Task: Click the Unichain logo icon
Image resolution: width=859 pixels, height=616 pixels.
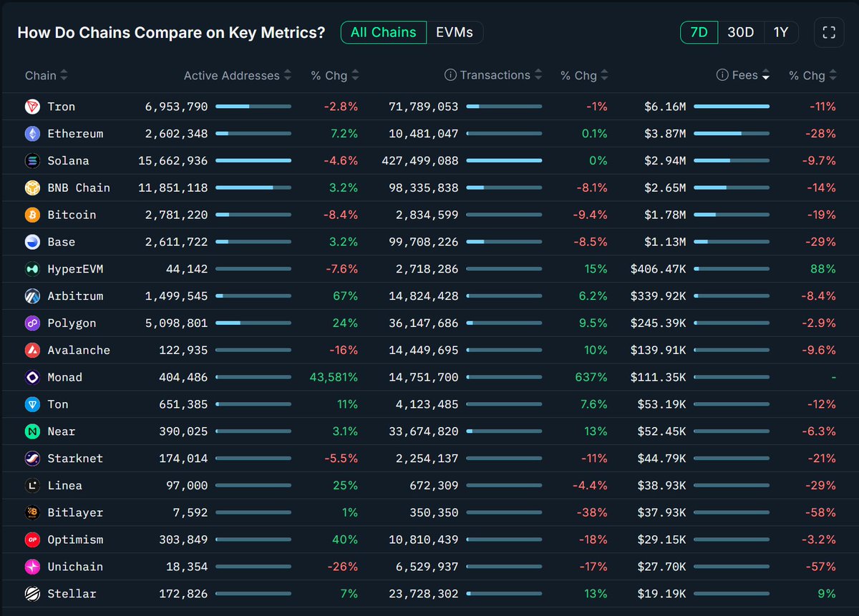Action: [32, 567]
